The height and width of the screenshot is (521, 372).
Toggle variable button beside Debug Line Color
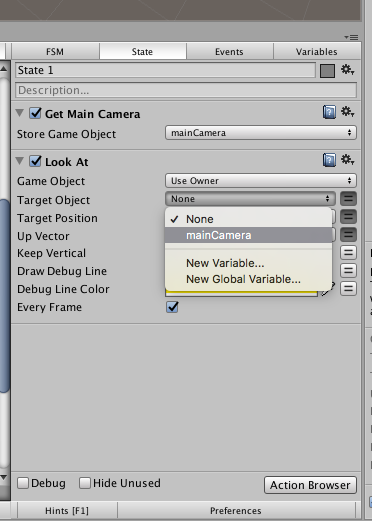click(x=348, y=289)
